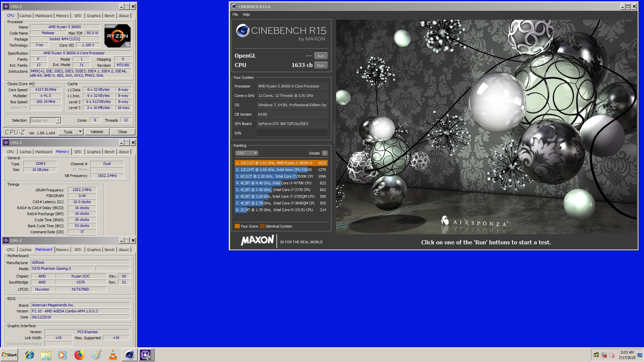Select Bench tab in middle CPU-Z Memory window
The image size is (644, 362).
pyautogui.click(x=109, y=152)
